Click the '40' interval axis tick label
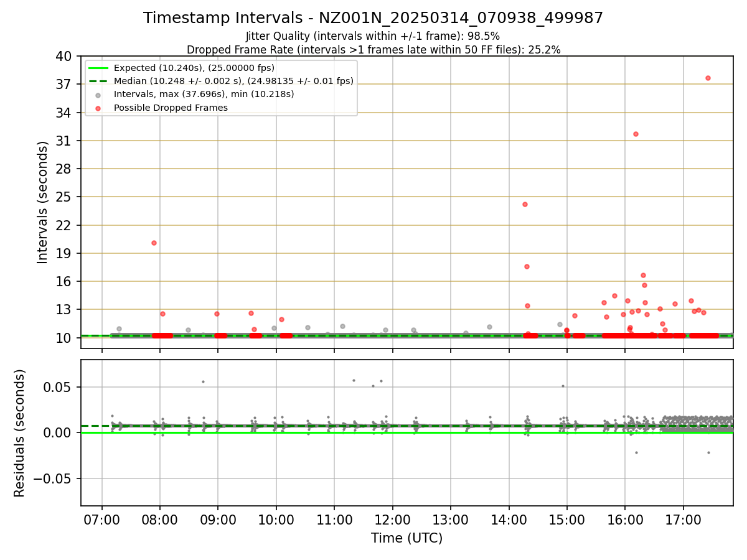Screen dimensions: 747x560 [x=65, y=56]
